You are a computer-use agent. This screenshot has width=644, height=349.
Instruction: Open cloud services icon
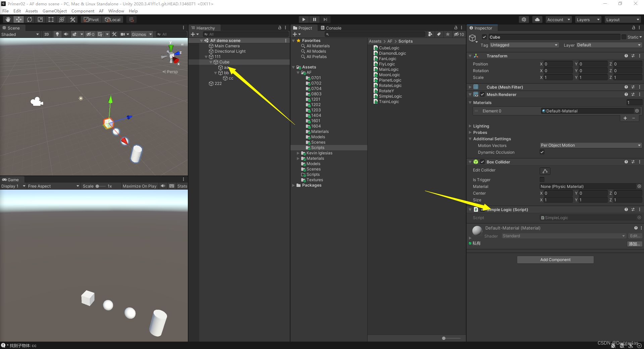pyautogui.click(x=537, y=19)
